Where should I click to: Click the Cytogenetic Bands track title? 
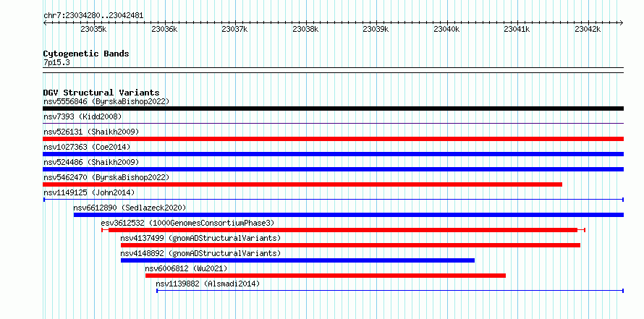pyautogui.click(x=86, y=54)
